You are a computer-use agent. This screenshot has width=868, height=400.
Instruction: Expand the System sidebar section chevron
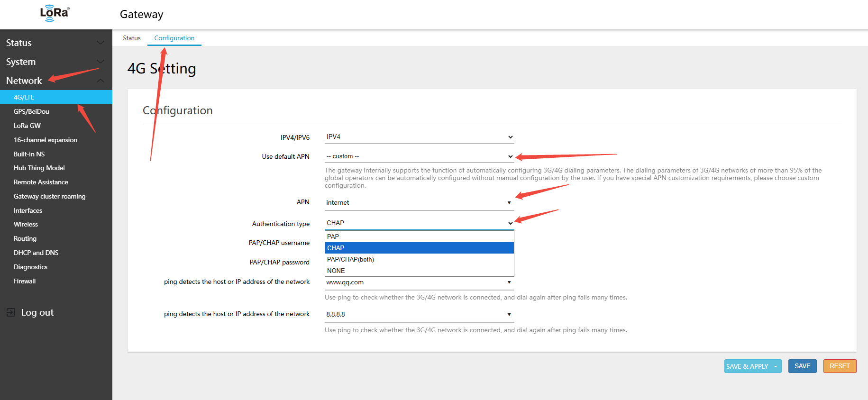point(101,62)
